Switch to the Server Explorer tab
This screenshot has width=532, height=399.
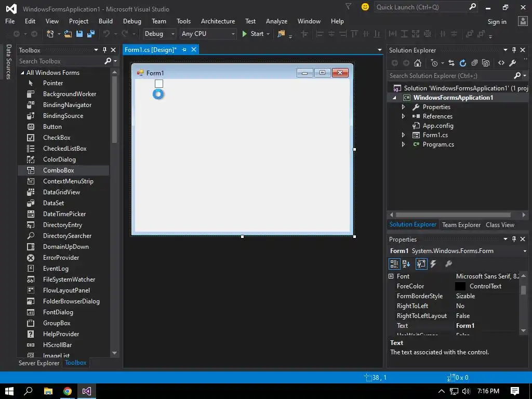[38, 363]
